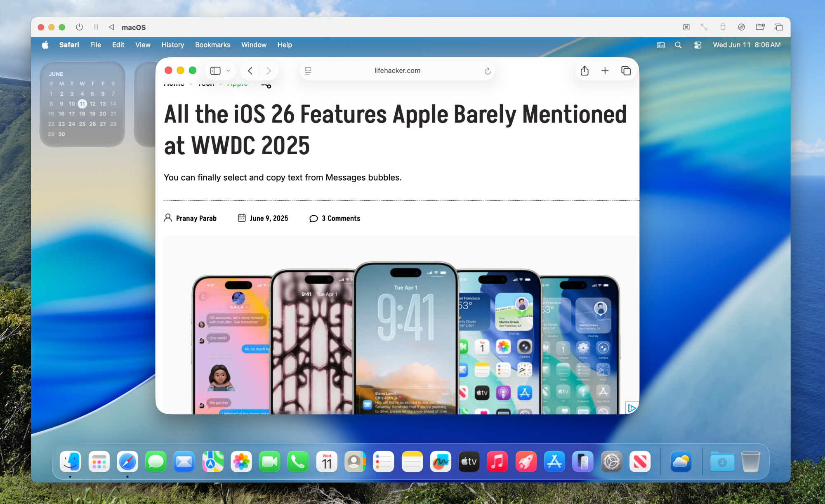Image resolution: width=825 pixels, height=504 pixels.
Task: Open Photos app in the Dock
Action: [x=241, y=462]
